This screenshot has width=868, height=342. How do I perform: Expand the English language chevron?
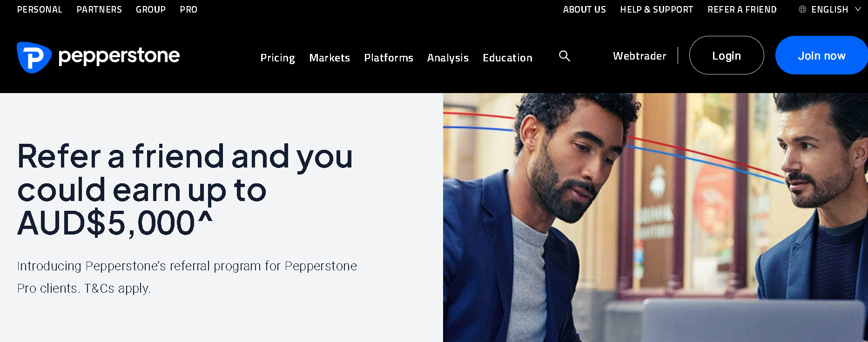[x=858, y=9]
